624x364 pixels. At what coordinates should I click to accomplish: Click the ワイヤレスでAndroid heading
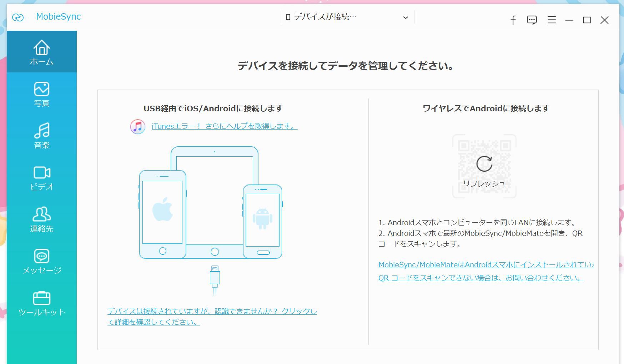click(486, 108)
